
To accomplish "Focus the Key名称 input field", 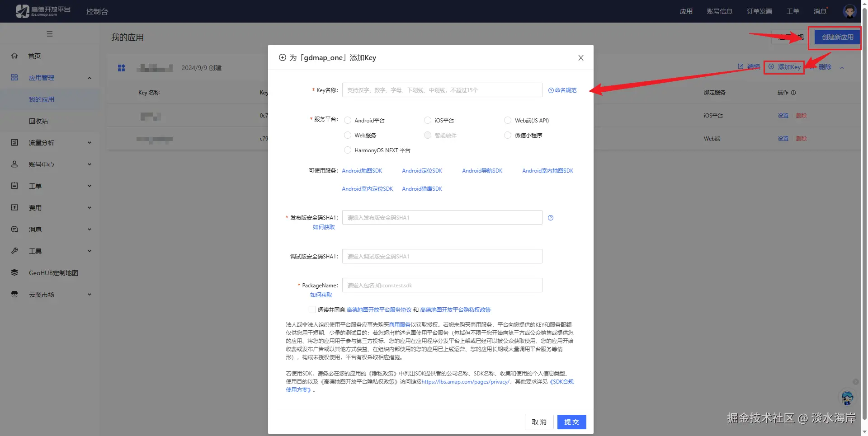I will pyautogui.click(x=442, y=90).
